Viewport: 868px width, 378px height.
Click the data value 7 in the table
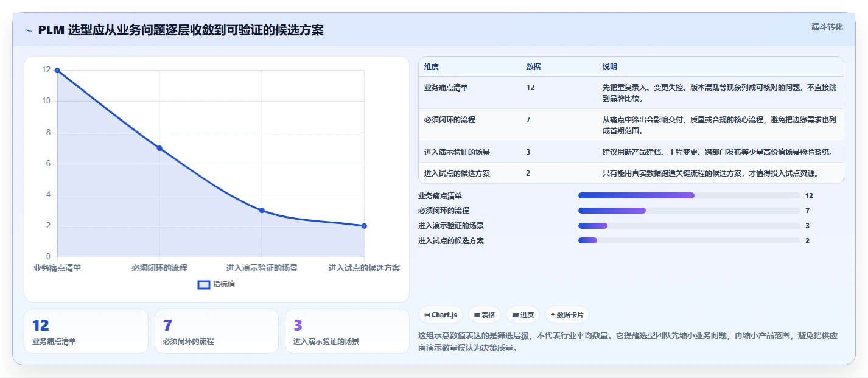pyautogui.click(x=528, y=119)
